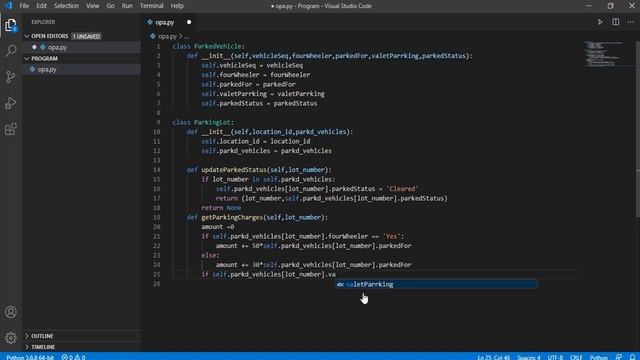Change Python language mode in status bar

click(x=599, y=357)
